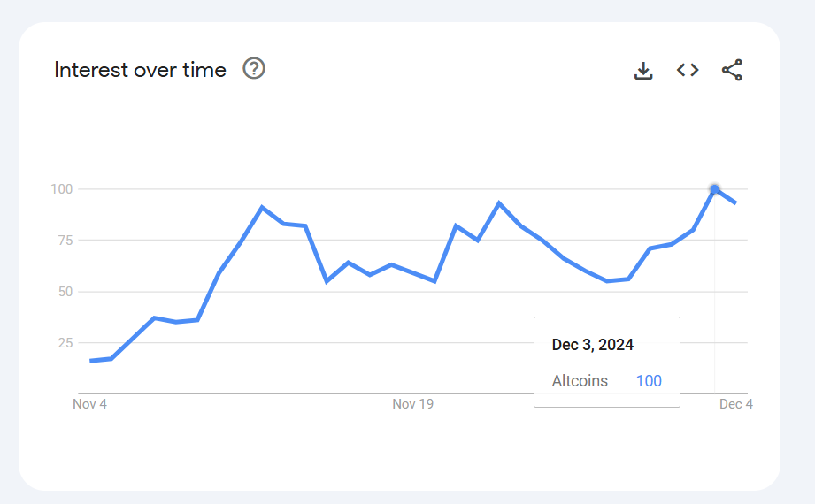Click the line's starting point above Nov 4

(x=90, y=361)
